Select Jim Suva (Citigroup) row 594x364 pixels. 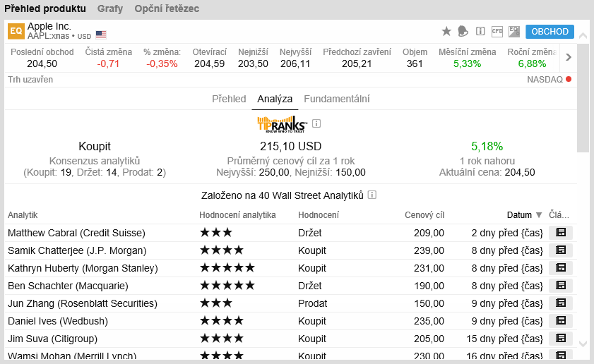click(x=290, y=339)
